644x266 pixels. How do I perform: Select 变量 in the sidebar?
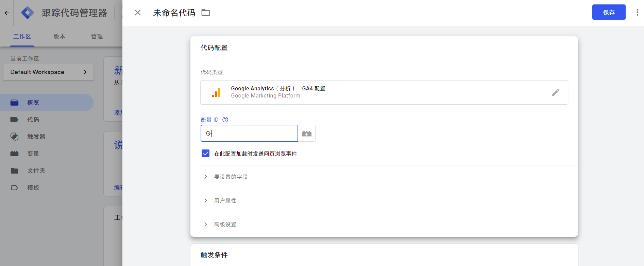pyautogui.click(x=47, y=154)
